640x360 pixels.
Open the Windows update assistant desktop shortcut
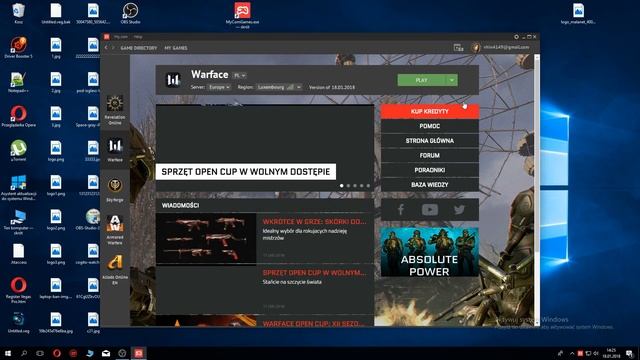(18, 187)
